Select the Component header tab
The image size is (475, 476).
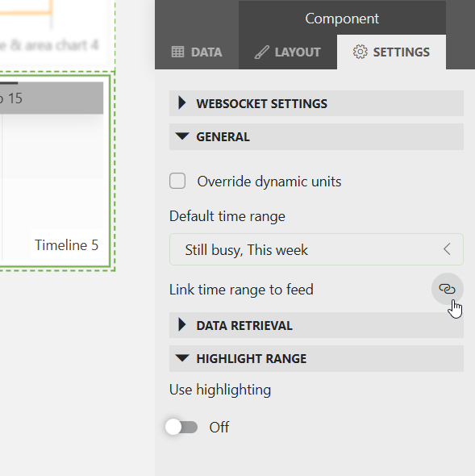tap(342, 19)
